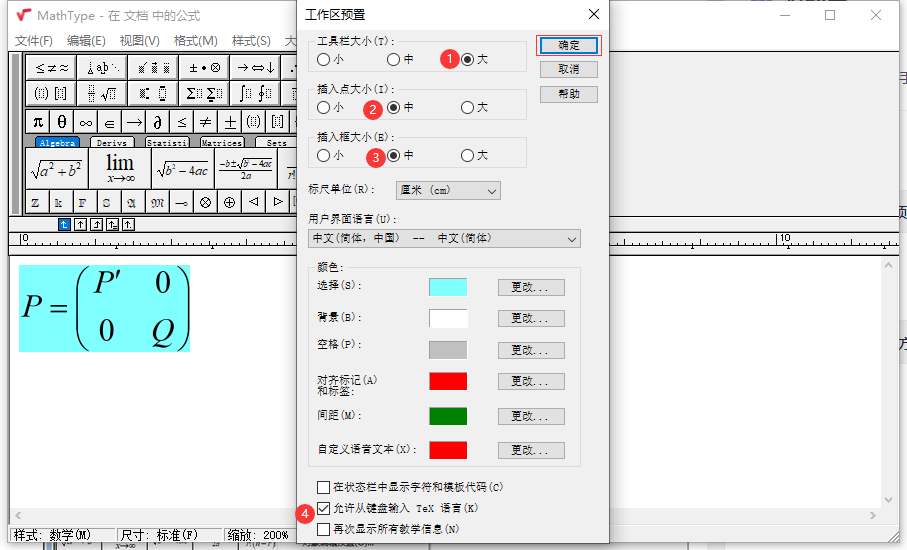This screenshot has width=907, height=550.
Task: Open the 格式(M) menu
Action: tap(196, 40)
